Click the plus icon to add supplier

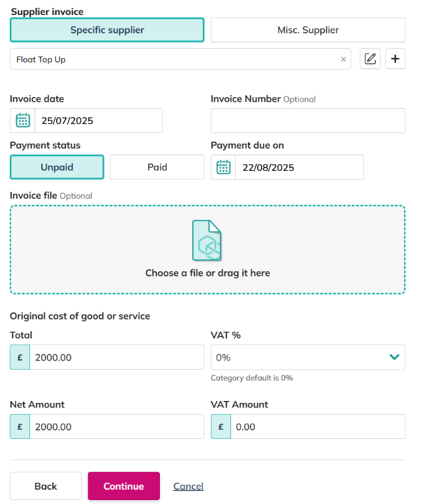[x=395, y=59]
